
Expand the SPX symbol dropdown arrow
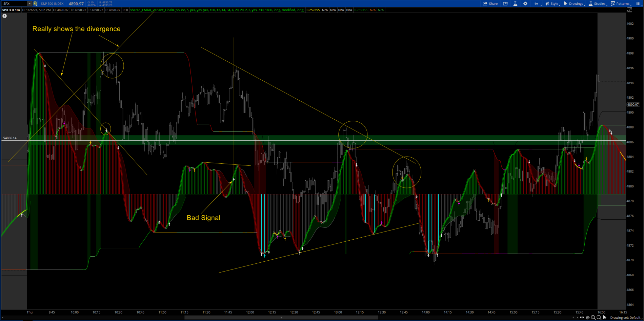pos(29,4)
